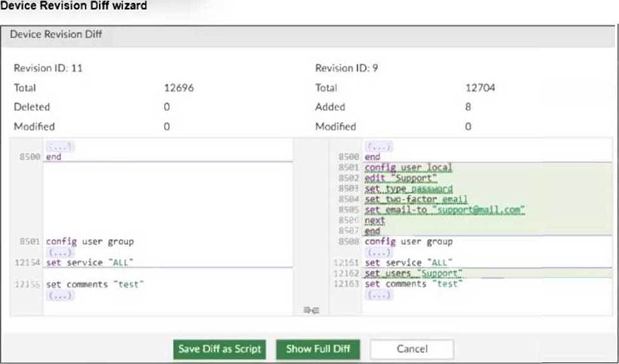Viewport: 619px width, 364px height.
Task: Expand collapsed lines after left pane's set comments
Action: [x=60, y=295]
